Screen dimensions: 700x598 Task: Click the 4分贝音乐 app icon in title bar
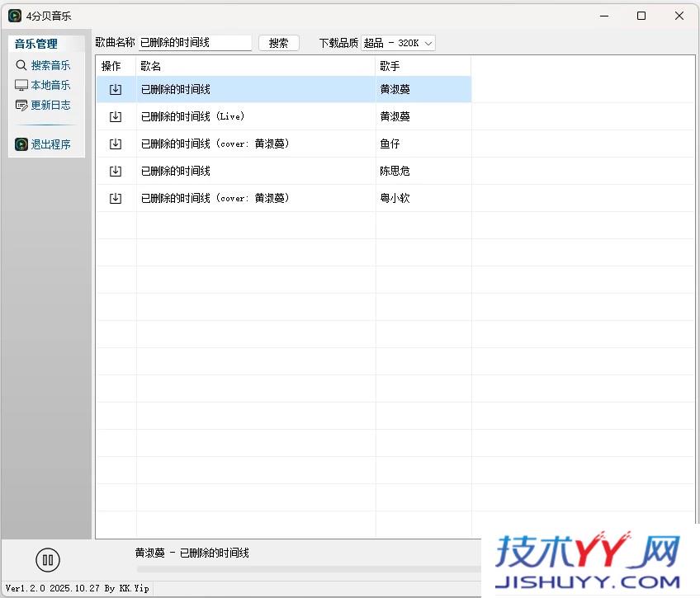click(14, 16)
